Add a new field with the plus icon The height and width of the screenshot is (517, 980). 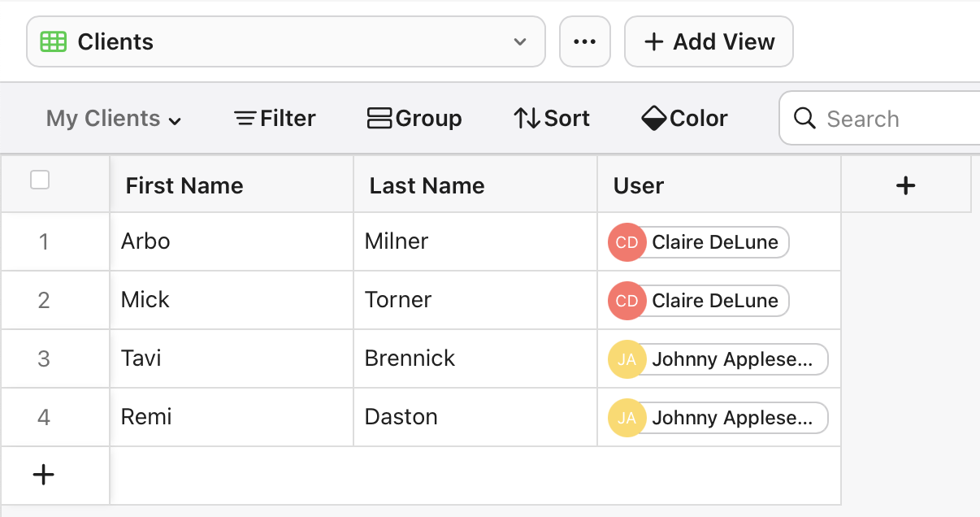point(905,185)
